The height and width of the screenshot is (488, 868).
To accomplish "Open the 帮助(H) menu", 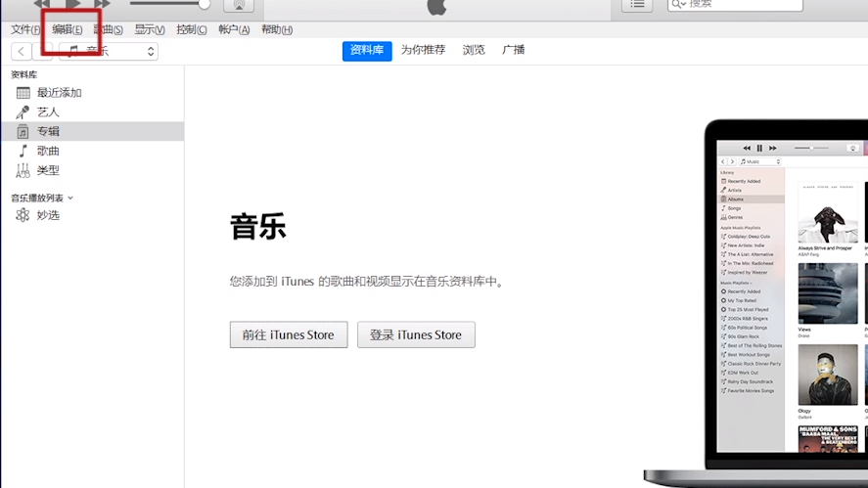I will point(277,29).
